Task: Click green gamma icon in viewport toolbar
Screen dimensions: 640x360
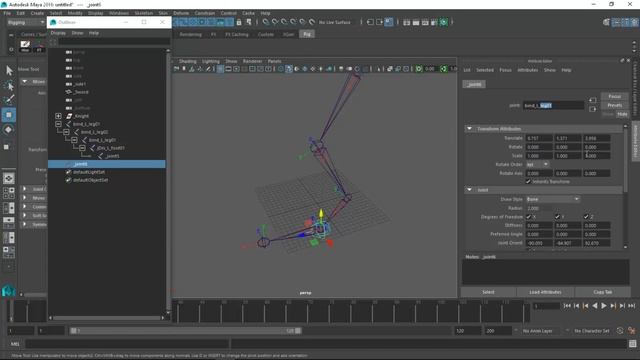Action: pyautogui.click(x=444, y=69)
